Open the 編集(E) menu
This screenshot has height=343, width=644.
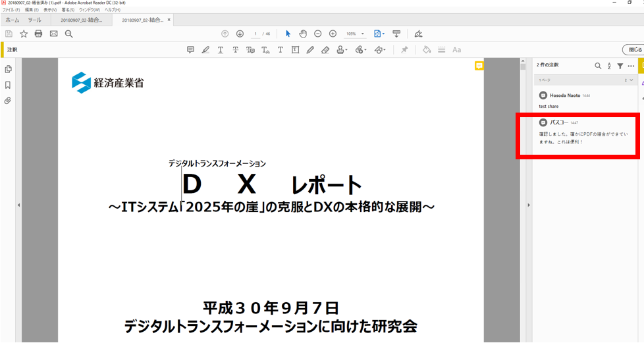coord(32,10)
